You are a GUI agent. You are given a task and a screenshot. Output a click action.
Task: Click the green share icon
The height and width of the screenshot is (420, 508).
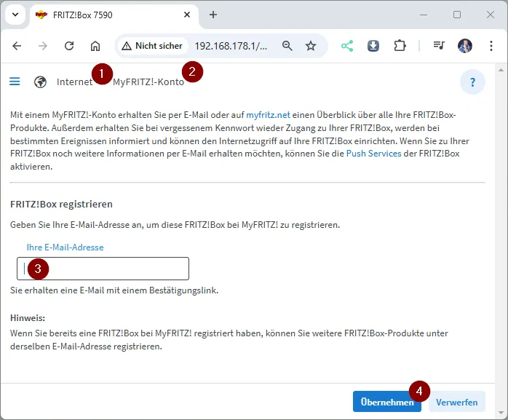[347, 46]
